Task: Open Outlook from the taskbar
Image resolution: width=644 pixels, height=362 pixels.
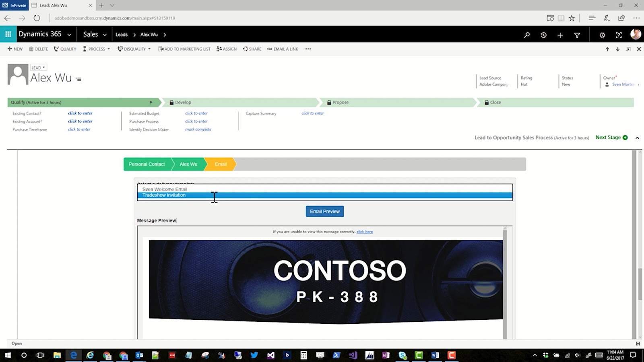Action: [139, 355]
